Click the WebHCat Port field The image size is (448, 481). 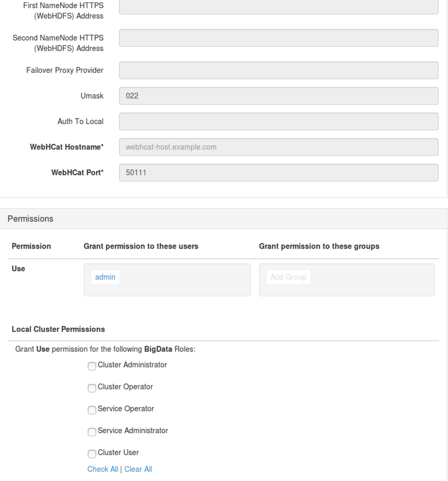tap(278, 173)
